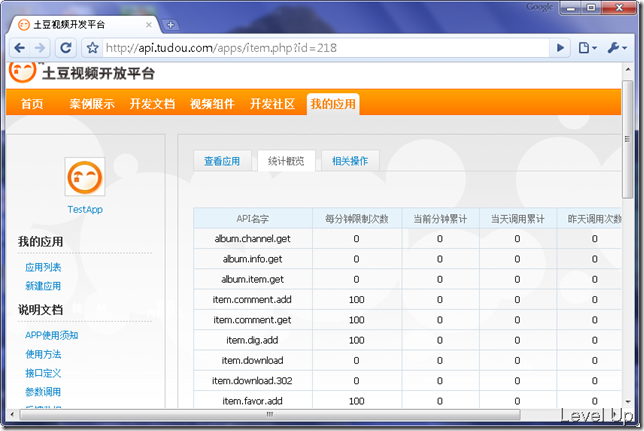The width and height of the screenshot is (644, 431).
Task: Click the horizontal scrollbar left arrow
Action: [x=12, y=414]
